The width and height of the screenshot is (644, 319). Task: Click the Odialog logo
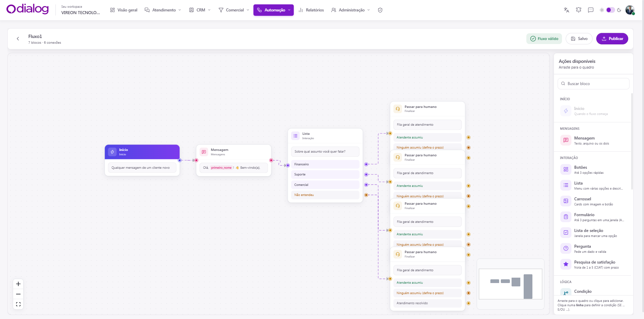pos(28,9)
